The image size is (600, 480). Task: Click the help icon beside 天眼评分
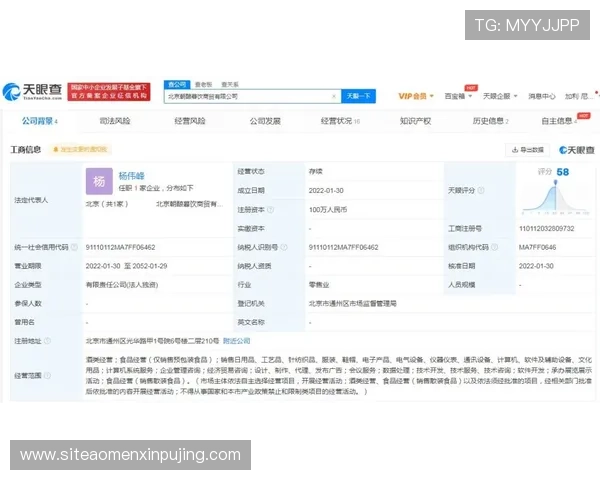pyautogui.click(x=481, y=190)
